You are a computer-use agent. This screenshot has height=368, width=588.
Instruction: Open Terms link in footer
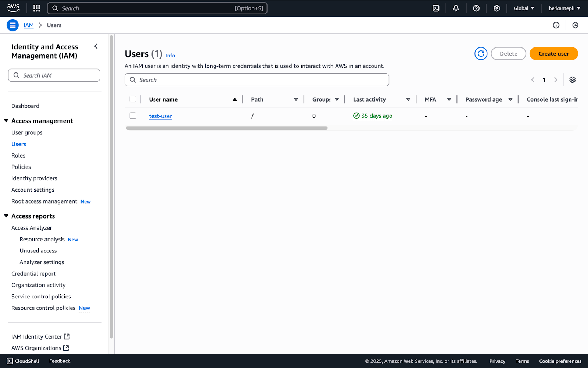[522, 361]
